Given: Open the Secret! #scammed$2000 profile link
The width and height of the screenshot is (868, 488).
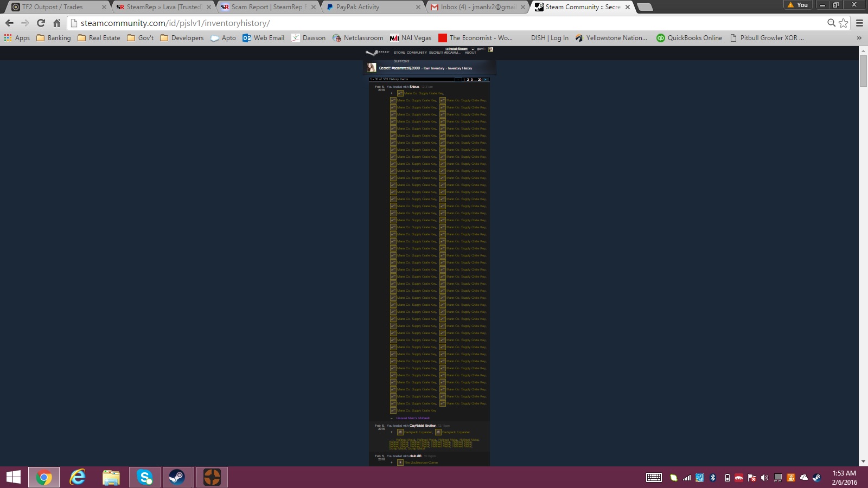Looking at the screenshot, I should click(399, 68).
